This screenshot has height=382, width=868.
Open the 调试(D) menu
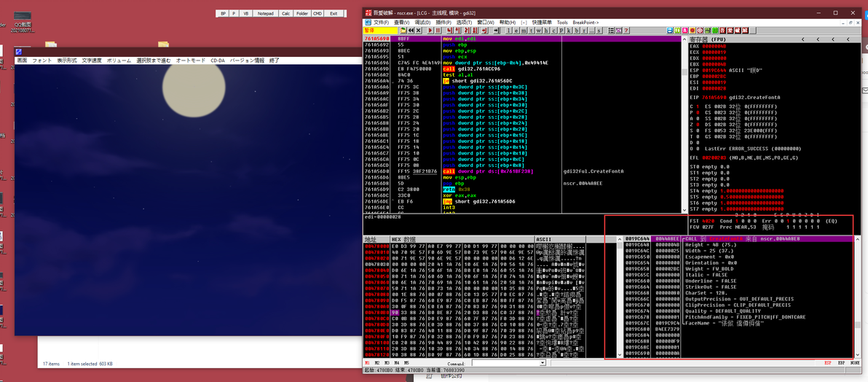click(x=422, y=22)
